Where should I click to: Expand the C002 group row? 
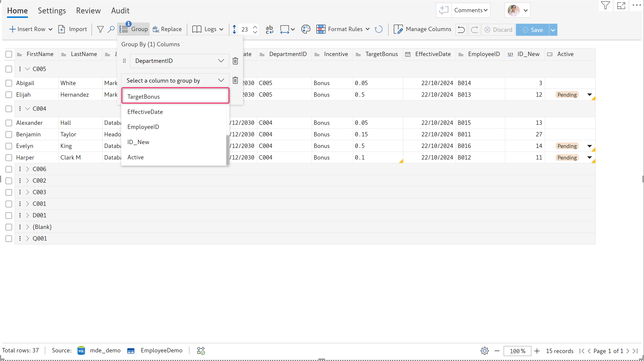27,181
